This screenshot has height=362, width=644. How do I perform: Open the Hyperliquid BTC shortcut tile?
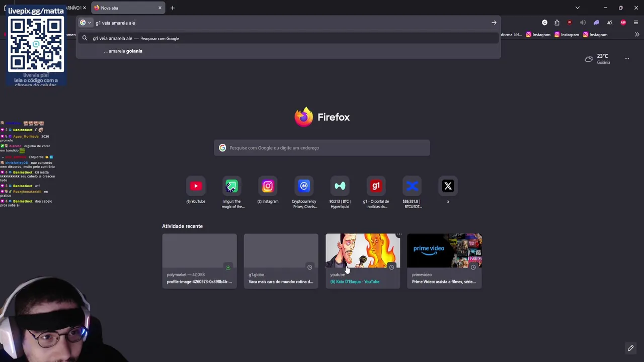point(340,186)
